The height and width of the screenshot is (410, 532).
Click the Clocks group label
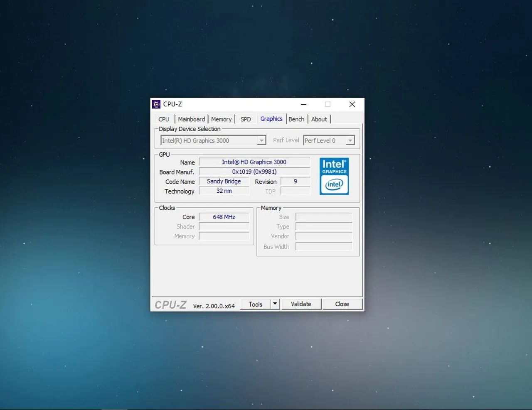tap(167, 208)
